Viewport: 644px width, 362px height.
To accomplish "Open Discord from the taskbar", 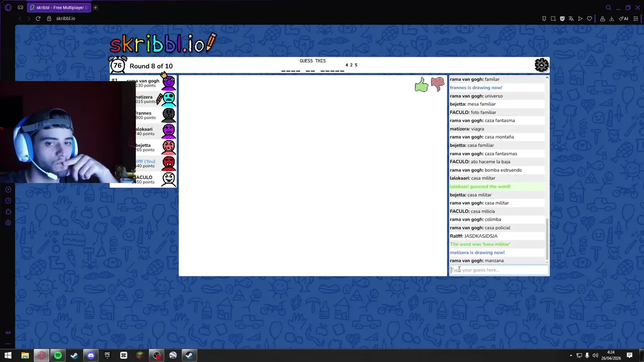I will pos(91,355).
